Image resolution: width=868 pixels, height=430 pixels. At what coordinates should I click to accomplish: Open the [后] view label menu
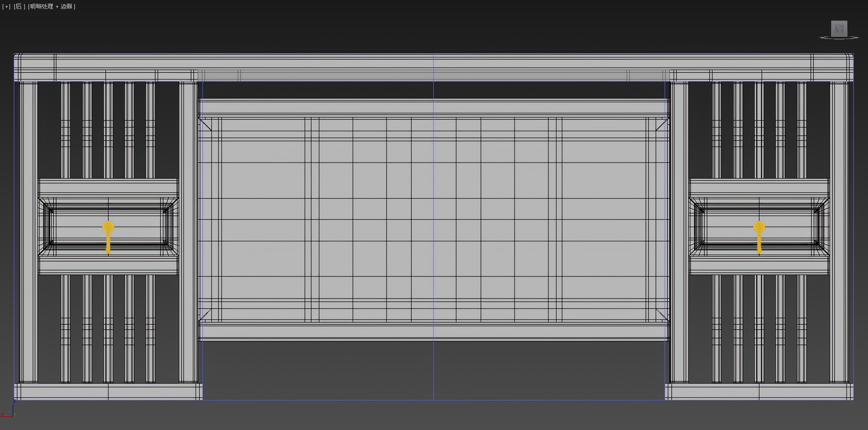19,6
